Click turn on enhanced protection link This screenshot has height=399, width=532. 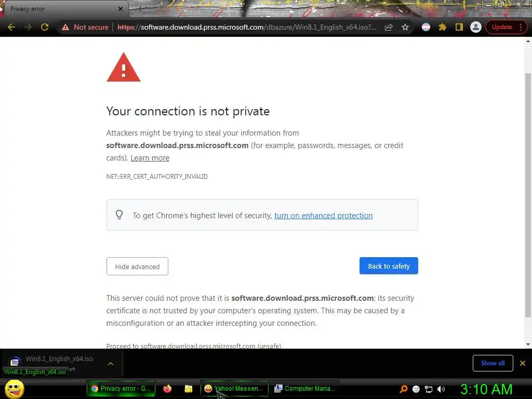pyautogui.click(x=323, y=216)
